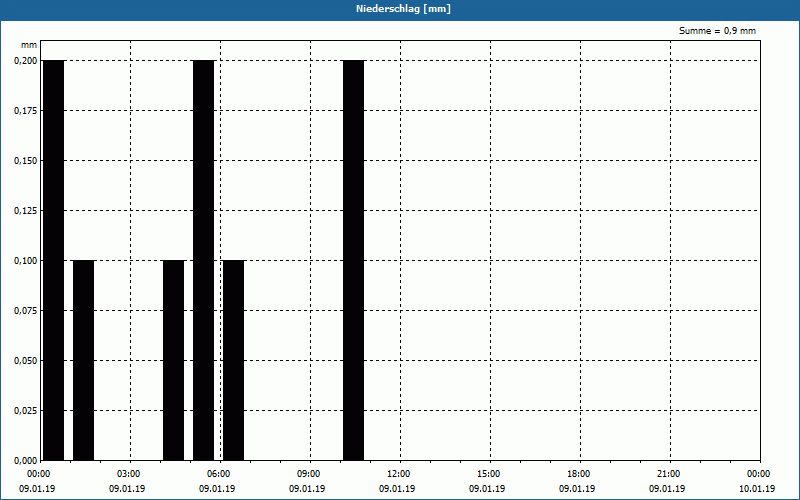Click the 18:00 time axis label
This screenshot has width=800, height=500.
point(579,474)
